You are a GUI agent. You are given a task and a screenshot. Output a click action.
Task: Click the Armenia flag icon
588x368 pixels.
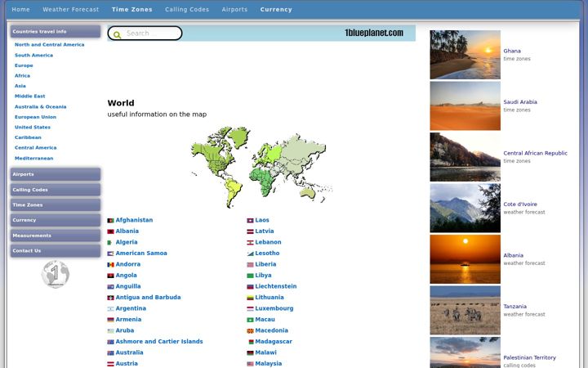[110, 320]
